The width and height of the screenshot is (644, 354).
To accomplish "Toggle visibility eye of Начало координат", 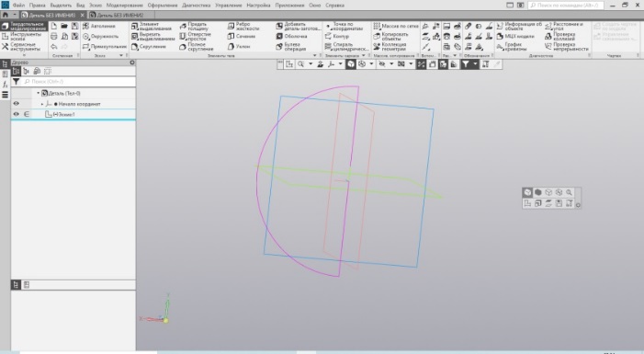I will click(16, 104).
